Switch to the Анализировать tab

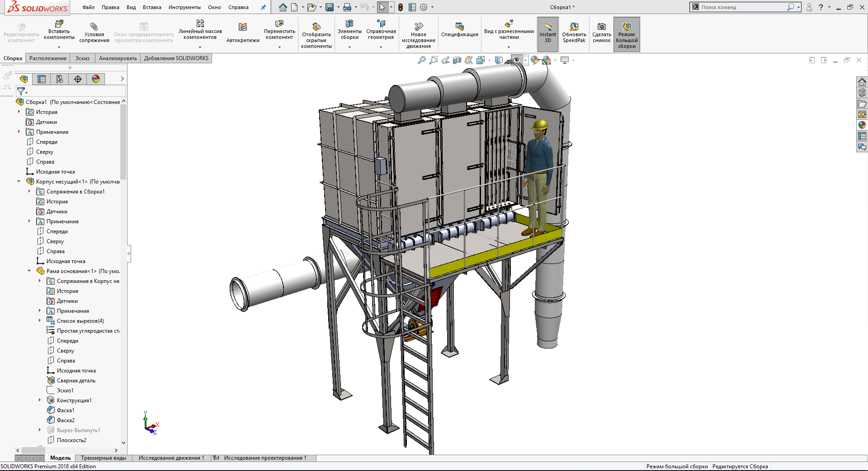tap(118, 58)
